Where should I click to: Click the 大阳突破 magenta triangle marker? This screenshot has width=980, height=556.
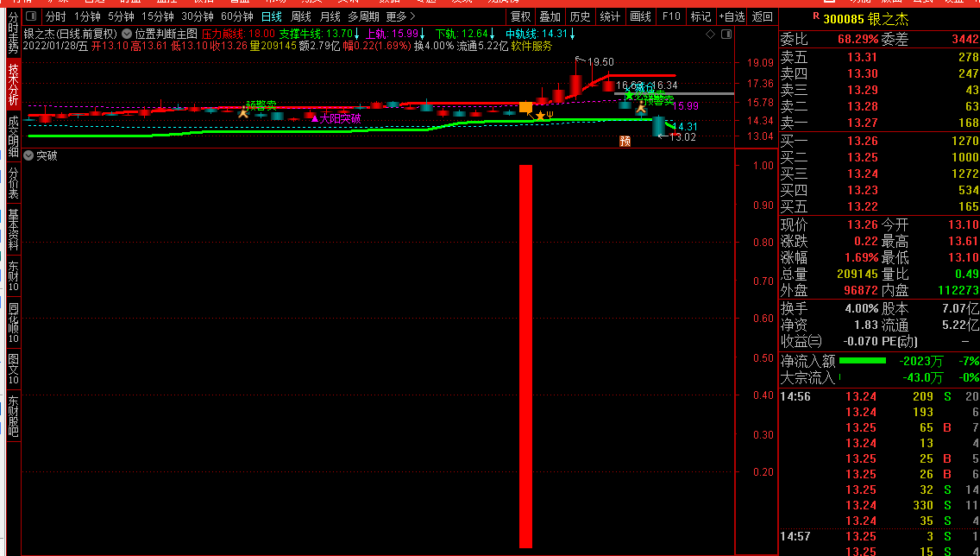click(315, 117)
